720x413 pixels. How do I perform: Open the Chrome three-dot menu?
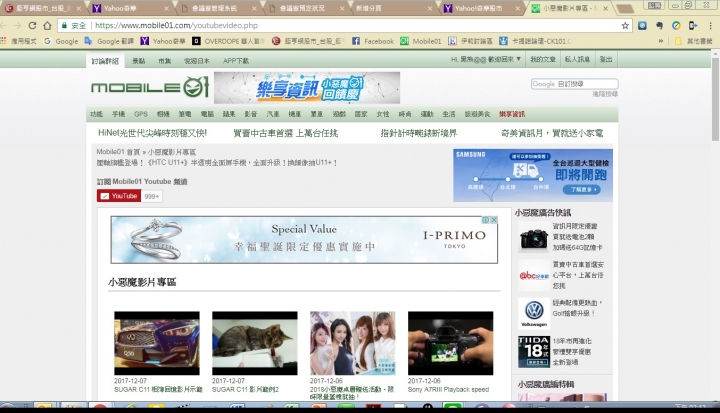[710, 26]
